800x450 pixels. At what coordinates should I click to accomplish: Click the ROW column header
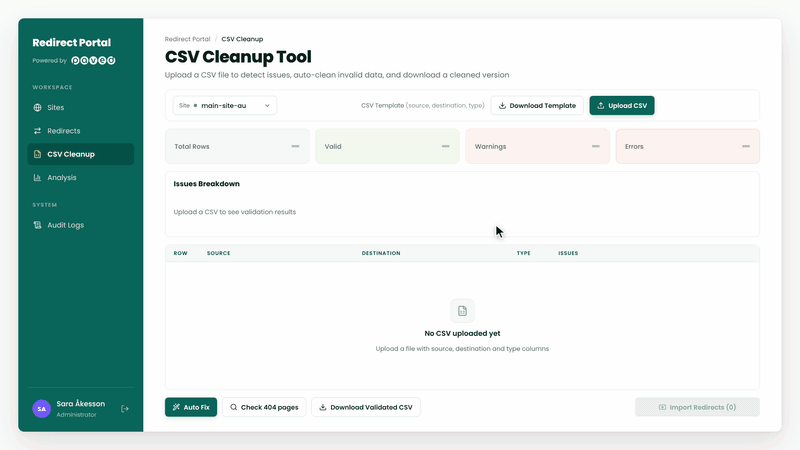click(181, 253)
